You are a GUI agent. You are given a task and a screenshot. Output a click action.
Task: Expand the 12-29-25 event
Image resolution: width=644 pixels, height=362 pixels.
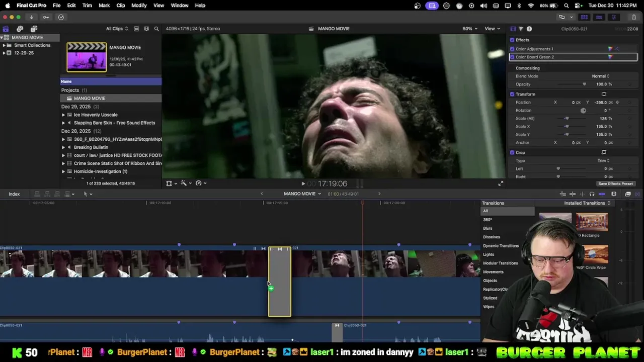coord(4,53)
